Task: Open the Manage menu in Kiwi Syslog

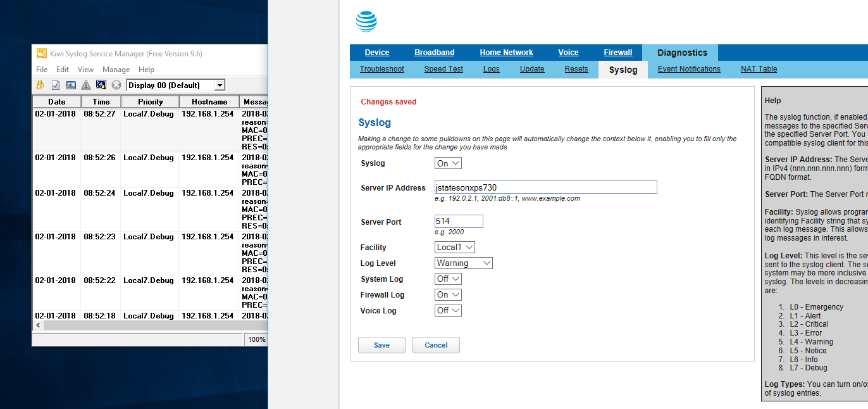Action: tap(116, 70)
